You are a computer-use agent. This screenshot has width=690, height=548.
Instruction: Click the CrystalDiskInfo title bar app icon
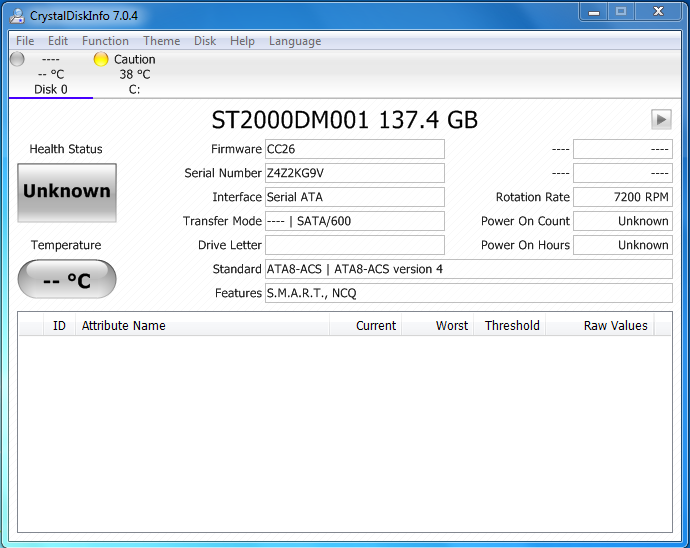click(x=17, y=16)
